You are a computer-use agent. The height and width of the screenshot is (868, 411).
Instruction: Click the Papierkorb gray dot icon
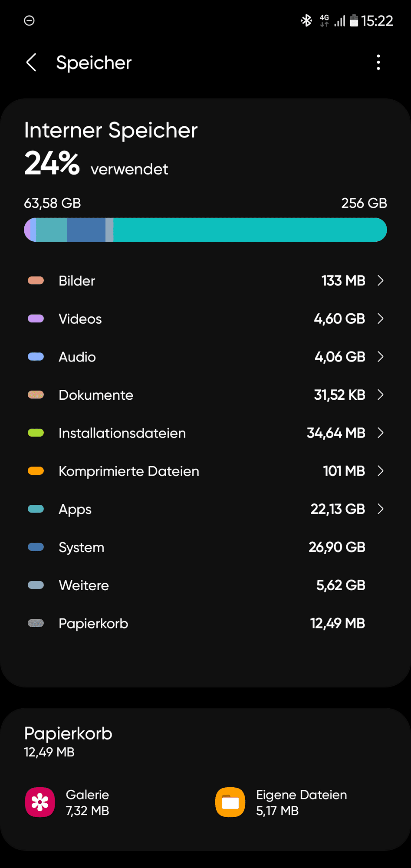[36, 623]
